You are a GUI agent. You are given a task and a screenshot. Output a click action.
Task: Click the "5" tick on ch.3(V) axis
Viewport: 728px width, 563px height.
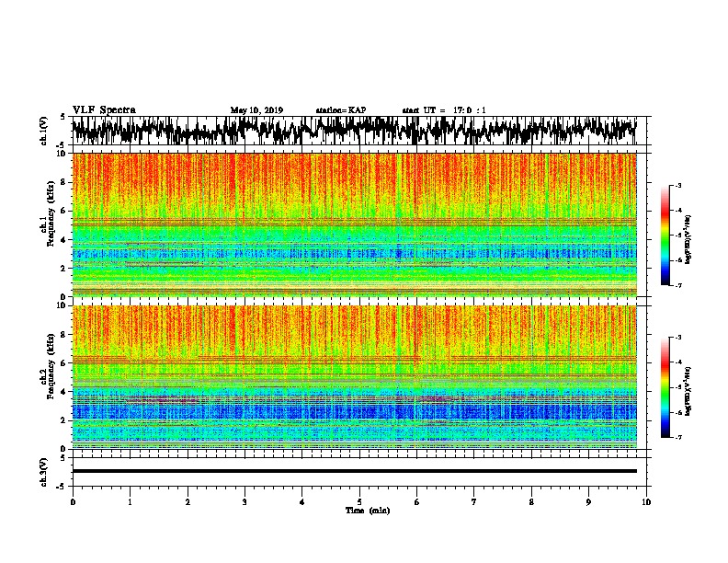point(63,458)
